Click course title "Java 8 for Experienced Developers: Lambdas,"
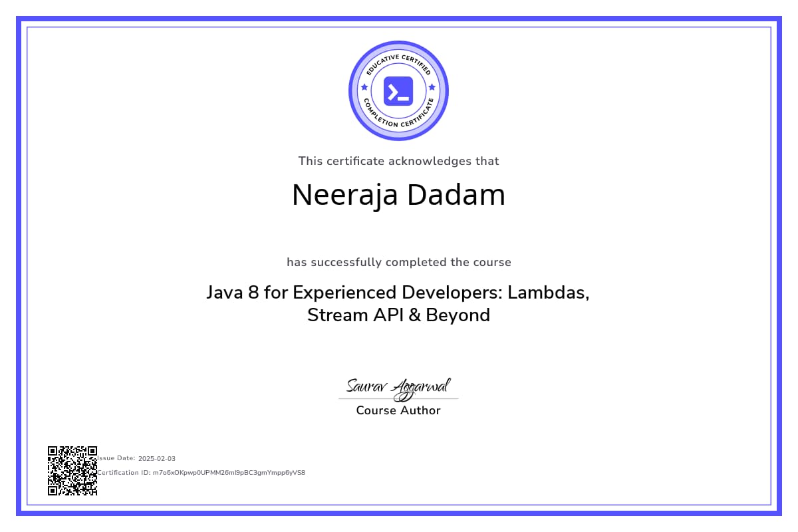The image size is (798, 532). pos(398,293)
